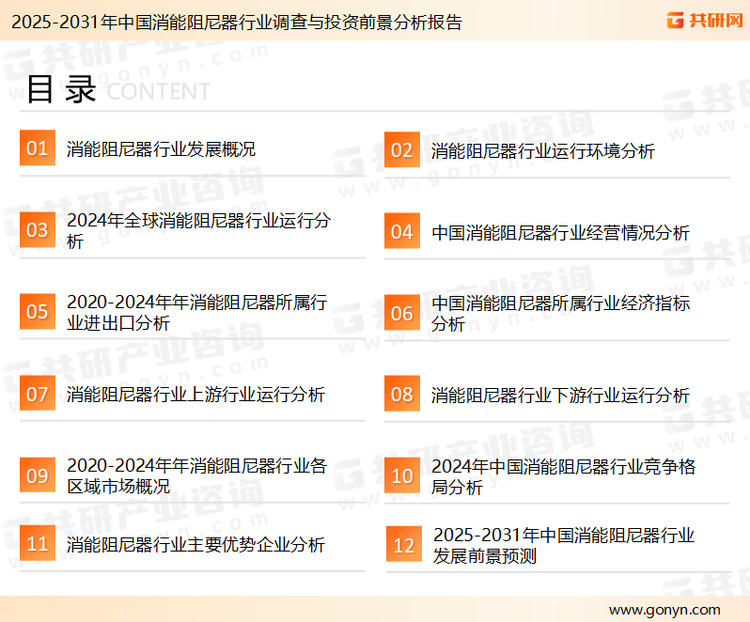This screenshot has width=750, height=622.
Task: Open the www.gonyn.com link in footer
Action: coord(664,610)
